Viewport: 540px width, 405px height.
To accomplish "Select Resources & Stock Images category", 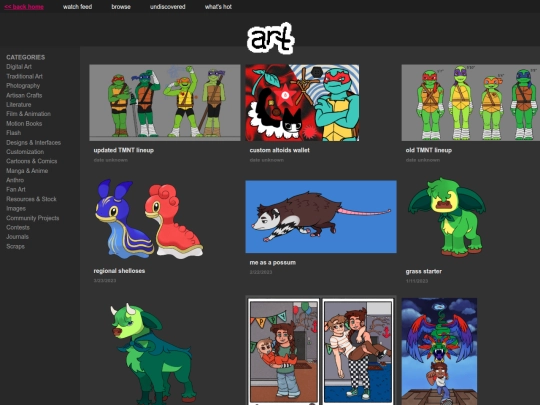I will tap(31, 204).
